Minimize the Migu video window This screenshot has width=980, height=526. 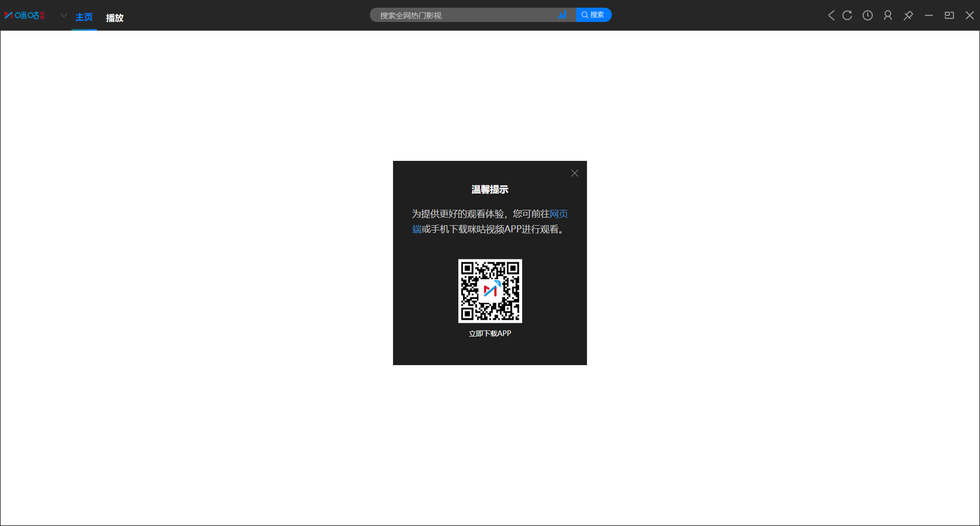(x=929, y=15)
